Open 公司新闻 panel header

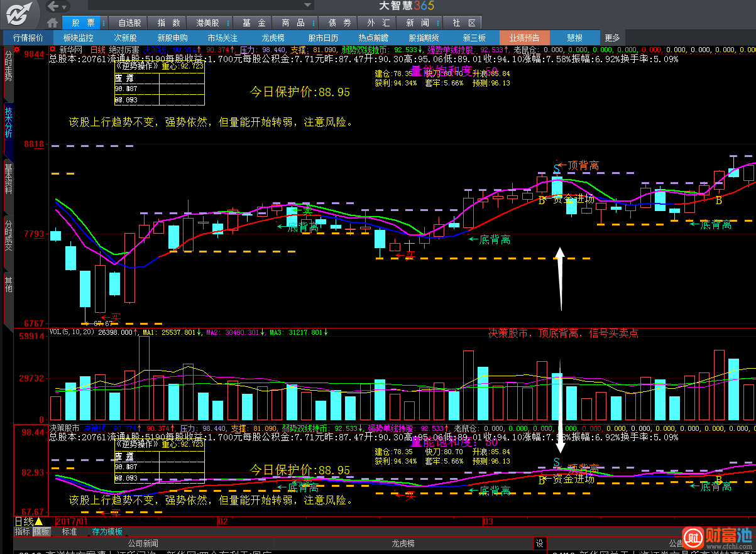click(x=143, y=543)
